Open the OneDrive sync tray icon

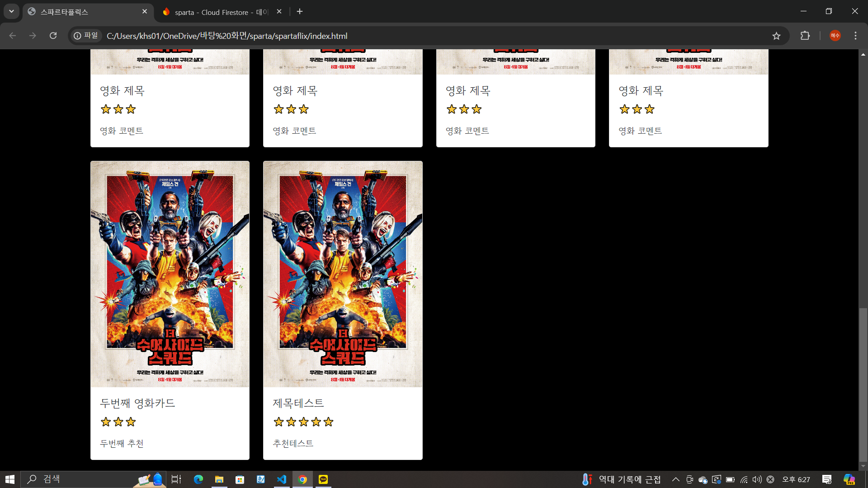[x=703, y=479]
